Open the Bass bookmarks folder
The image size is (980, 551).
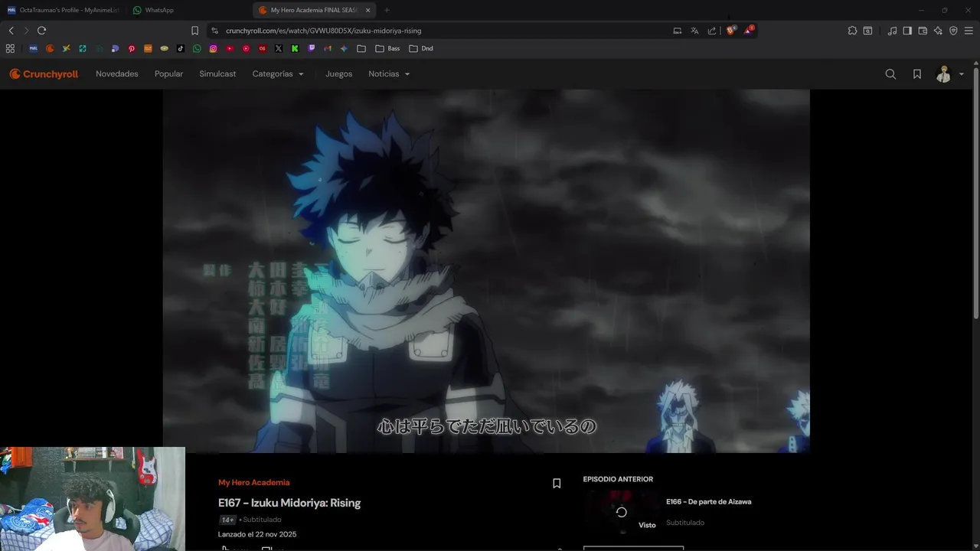coord(387,48)
